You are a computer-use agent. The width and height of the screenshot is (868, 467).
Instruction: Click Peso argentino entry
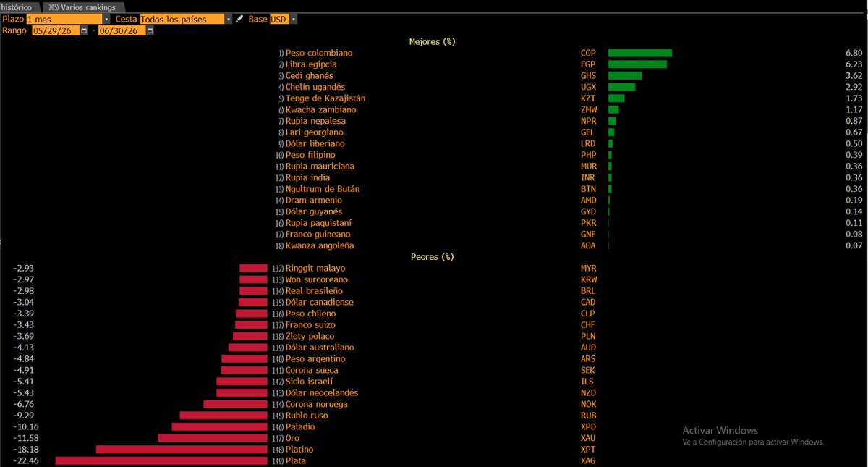pos(315,359)
